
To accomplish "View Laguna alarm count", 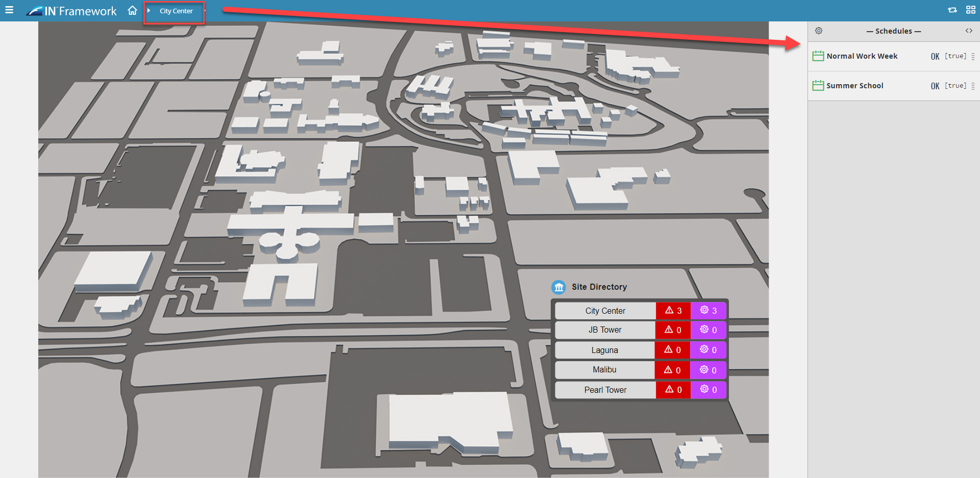I will 672,350.
